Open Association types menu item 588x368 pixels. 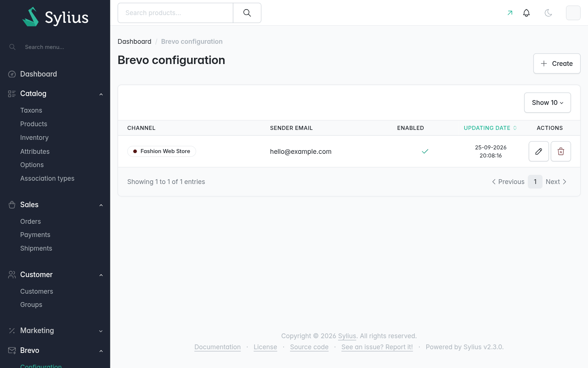[x=47, y=178]
